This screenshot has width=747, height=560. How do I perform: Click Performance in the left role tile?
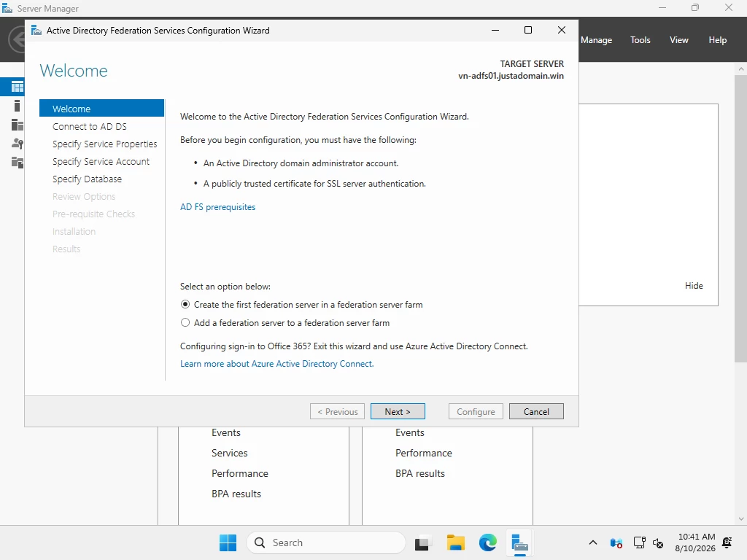pyautogui.click(x=239, y=473)
